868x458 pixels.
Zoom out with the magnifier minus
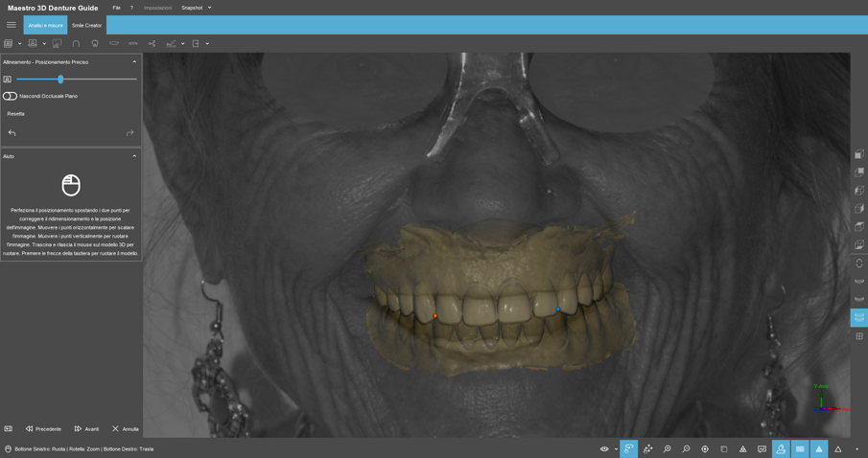click(686, 449)
